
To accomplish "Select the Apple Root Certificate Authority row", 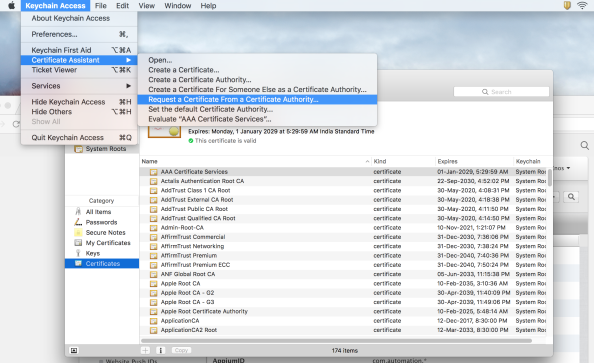I will tap(343, 311).
